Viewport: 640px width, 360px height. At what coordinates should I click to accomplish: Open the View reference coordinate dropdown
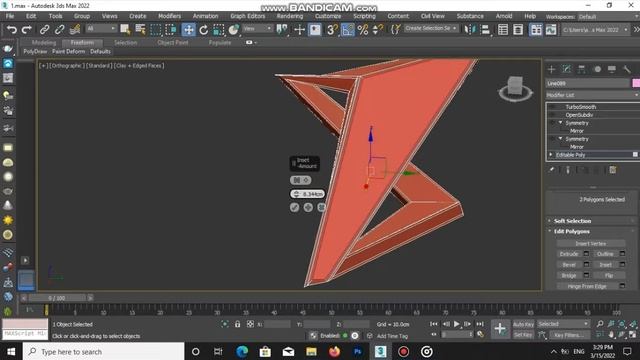258,29
